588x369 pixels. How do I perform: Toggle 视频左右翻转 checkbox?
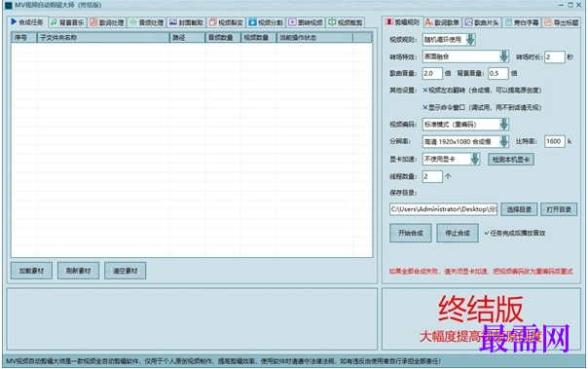425,90
